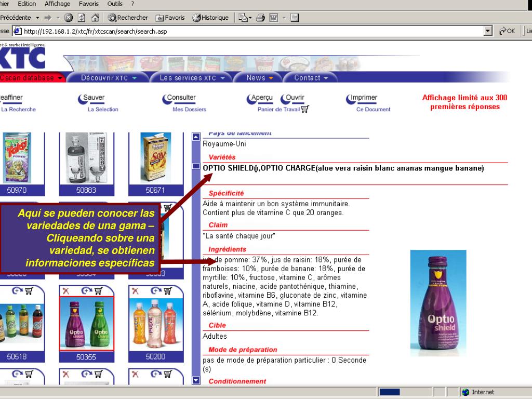
Task: Print the page with the printer icon
Action: pyautogui.click(x=260, y=18)
